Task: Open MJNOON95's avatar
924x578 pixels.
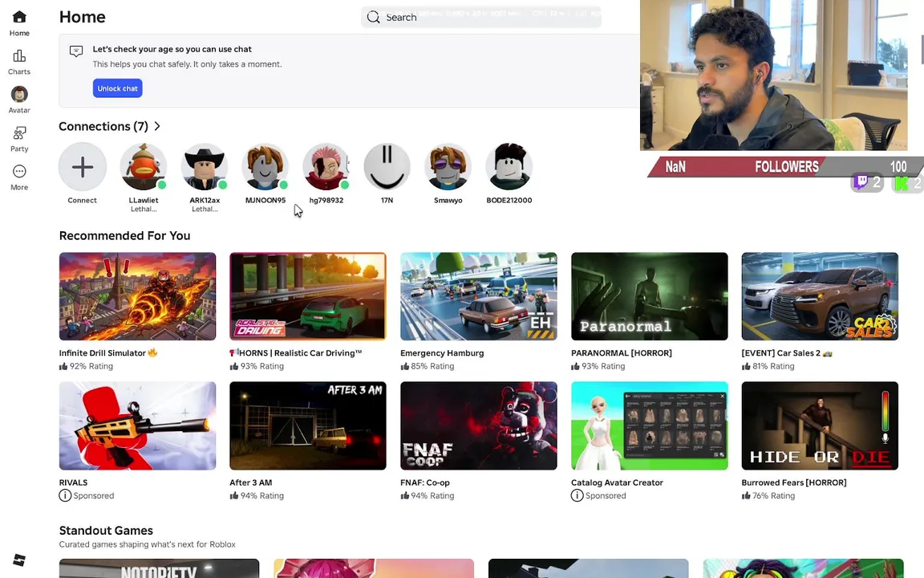Action: (265, 167)
